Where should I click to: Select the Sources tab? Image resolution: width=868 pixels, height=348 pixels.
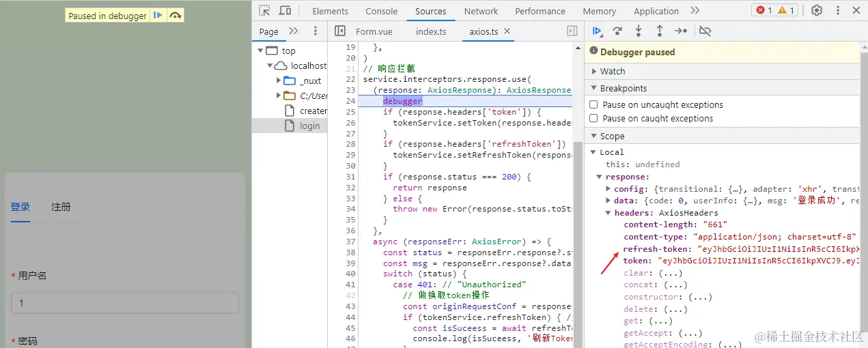click(x=431, y=11)
